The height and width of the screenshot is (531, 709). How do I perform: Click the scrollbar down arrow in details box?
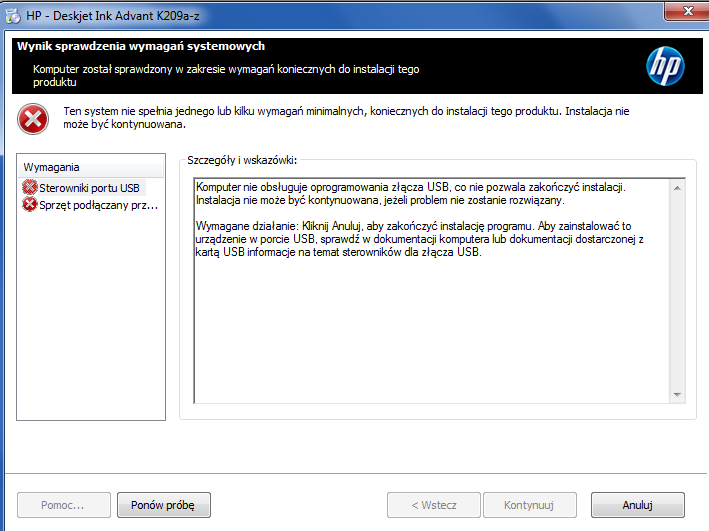pyautogui.click(x=677, y=395)
